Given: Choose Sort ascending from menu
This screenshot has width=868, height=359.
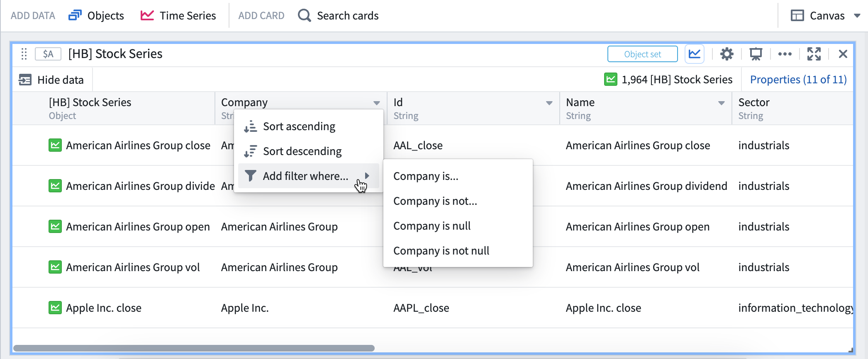Looking at the screenshot, I should (x=309, y=126).
